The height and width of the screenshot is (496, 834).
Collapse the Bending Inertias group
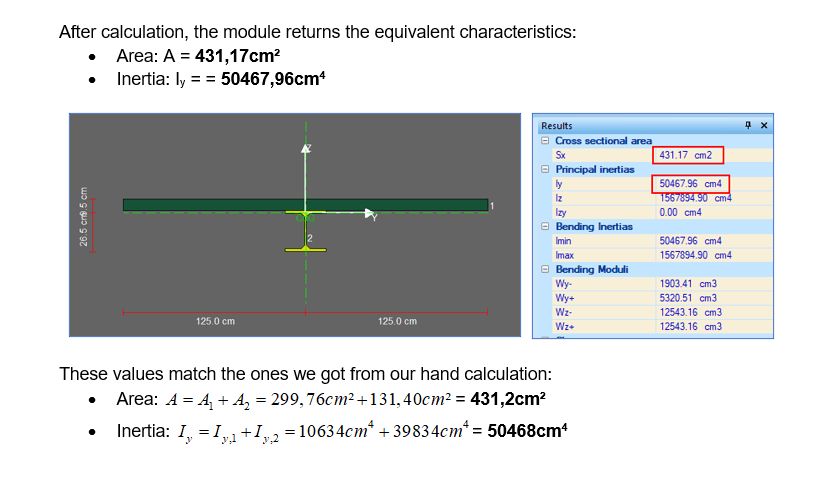pos(545,227)
